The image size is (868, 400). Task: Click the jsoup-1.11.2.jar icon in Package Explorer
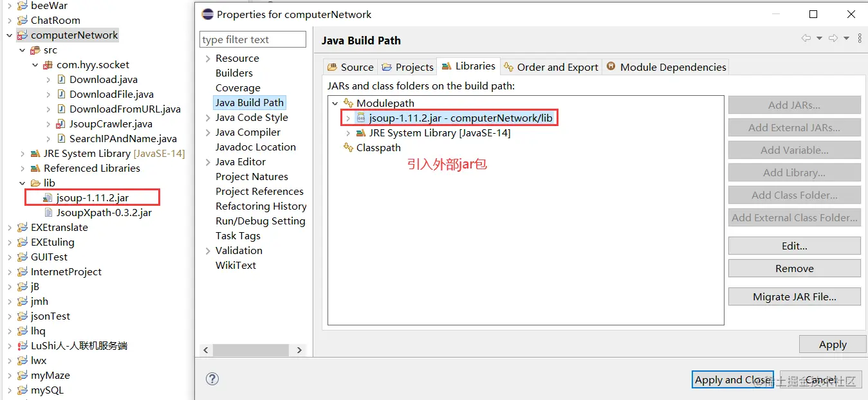[x=48, y=198]
